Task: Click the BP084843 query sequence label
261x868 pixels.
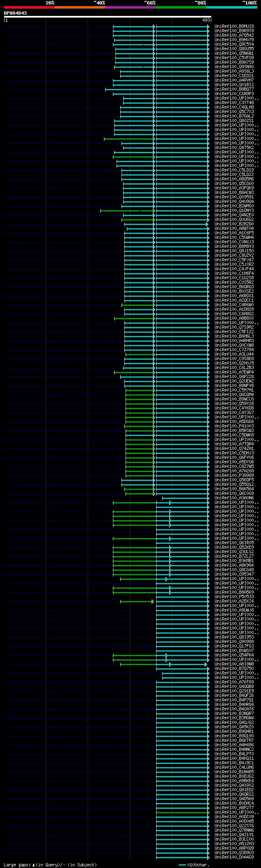Action: tap(15, 13)
